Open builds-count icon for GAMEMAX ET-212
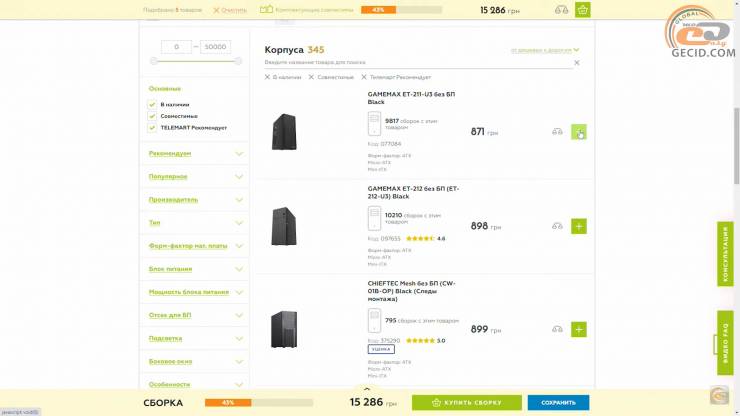740x416 pixels. [374, 218]
